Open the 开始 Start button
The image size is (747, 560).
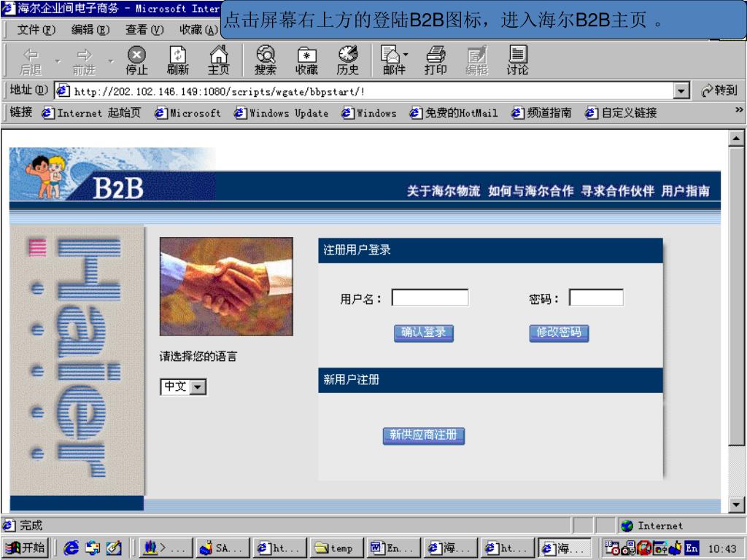(25, 548)
